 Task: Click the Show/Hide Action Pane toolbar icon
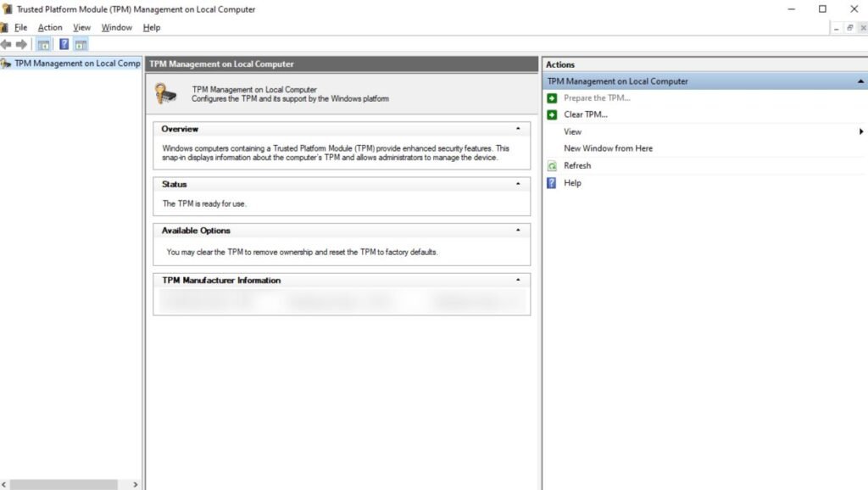pyautogui.click(x=81, y=44)
